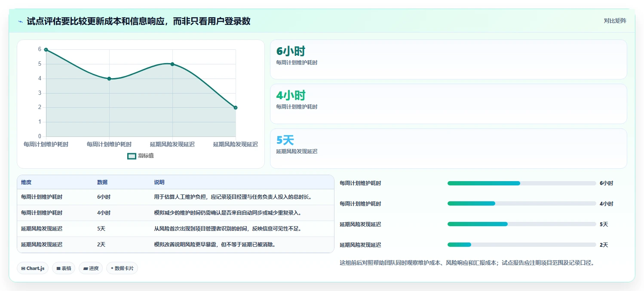Click description starting 模拟改善说明风险更早暴露
This screenshot has width=644, height=291.
pos(215,245)
